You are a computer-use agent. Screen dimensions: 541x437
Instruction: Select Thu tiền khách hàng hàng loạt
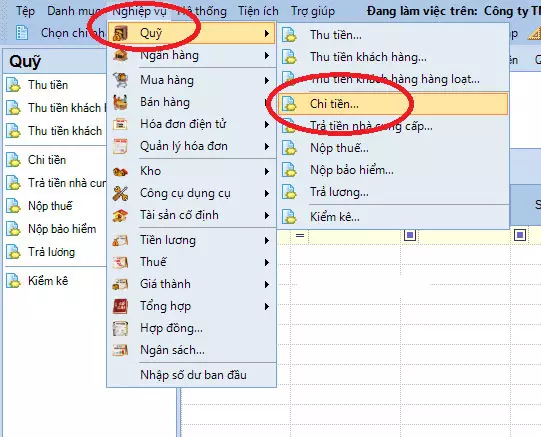click(393, 79)
